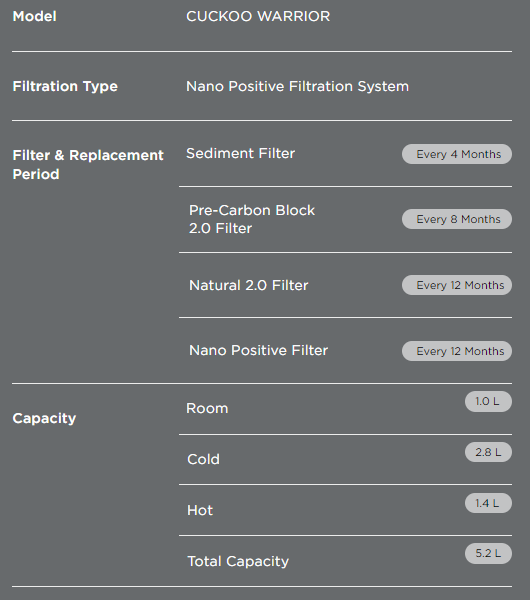Image resolution: width=530 pixels, height=600 pixels.
Task: Click the CUCKOO WARRIOR model name
Action: pos(258,16)
